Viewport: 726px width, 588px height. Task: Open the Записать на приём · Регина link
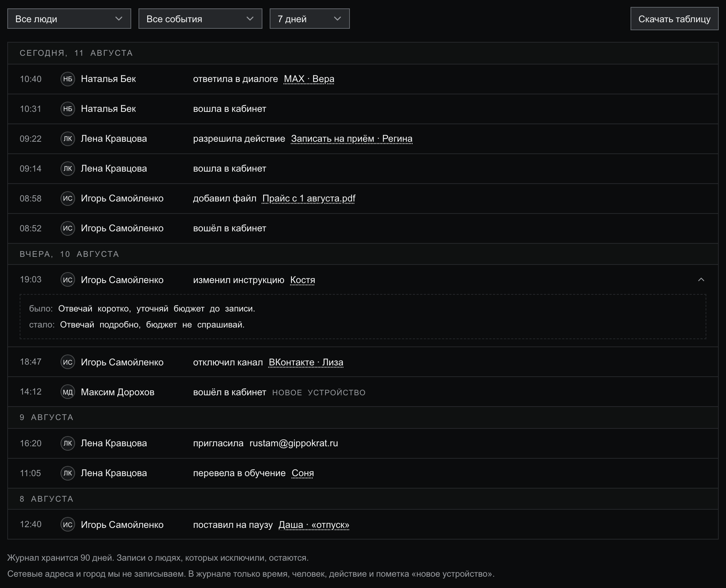[x=352, y=139]
